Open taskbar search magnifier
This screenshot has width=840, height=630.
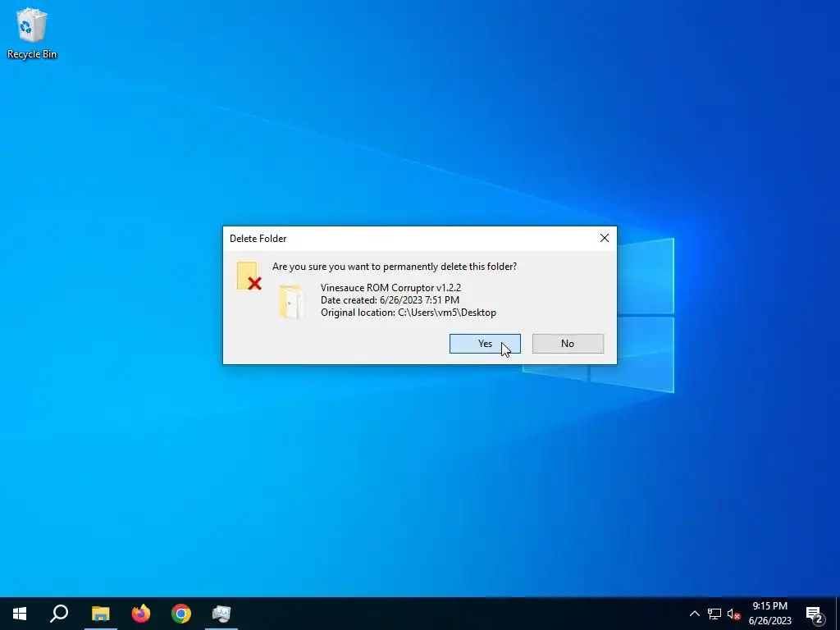click(59, 614)
